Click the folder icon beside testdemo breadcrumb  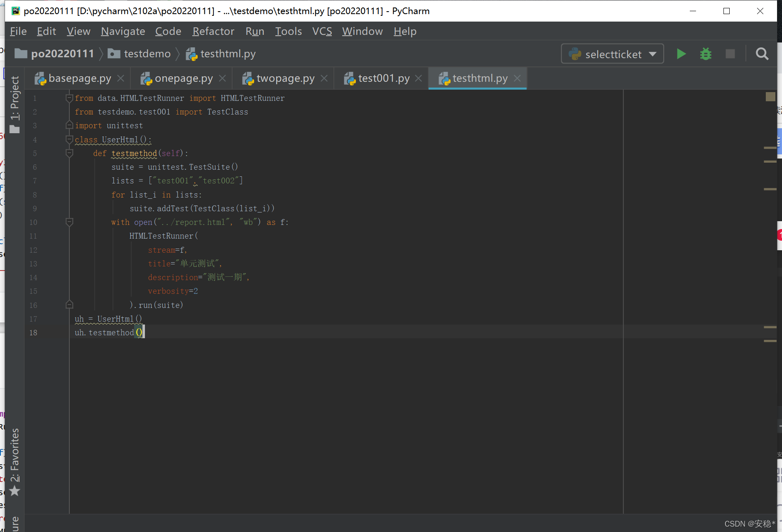pos(113,54)
